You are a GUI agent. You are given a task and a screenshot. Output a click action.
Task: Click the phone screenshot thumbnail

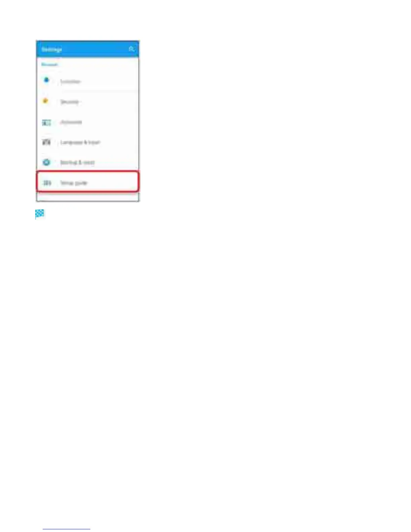[88, 121]
